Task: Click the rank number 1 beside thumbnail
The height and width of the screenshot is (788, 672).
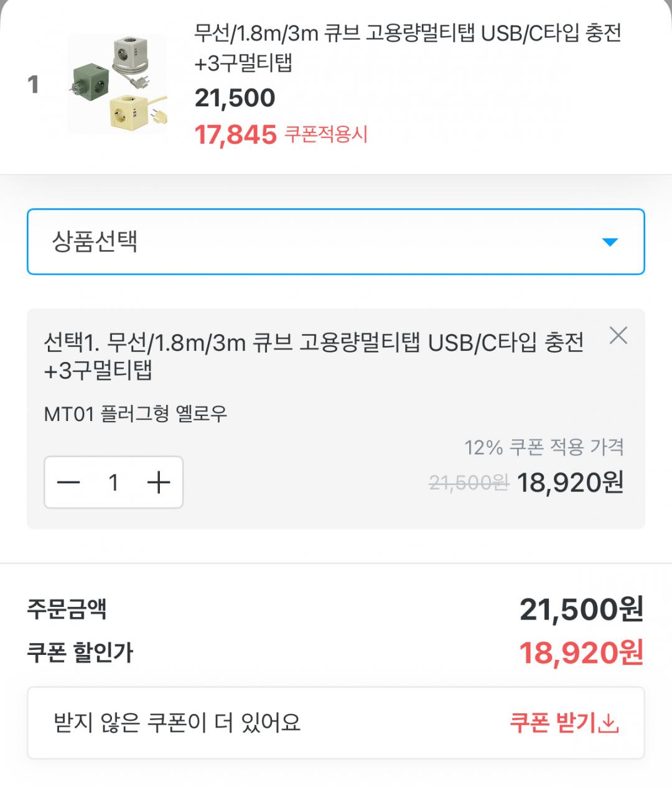Action: (x=34, y=85)
